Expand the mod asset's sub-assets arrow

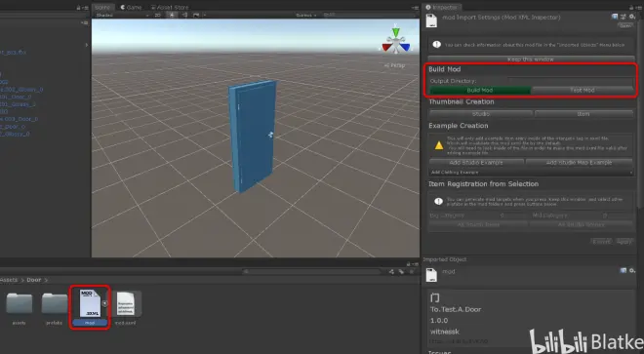104,303
